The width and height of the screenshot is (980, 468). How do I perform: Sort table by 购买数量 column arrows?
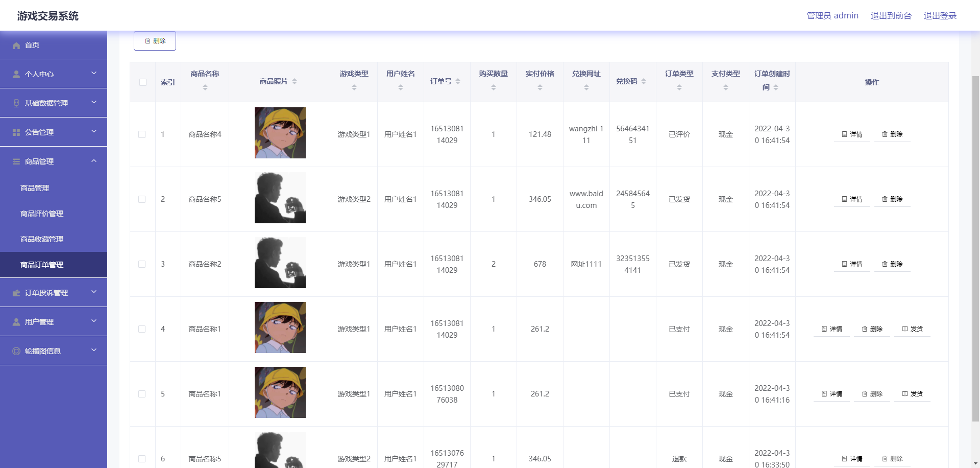pyautogui.click(x=494, y=87)
